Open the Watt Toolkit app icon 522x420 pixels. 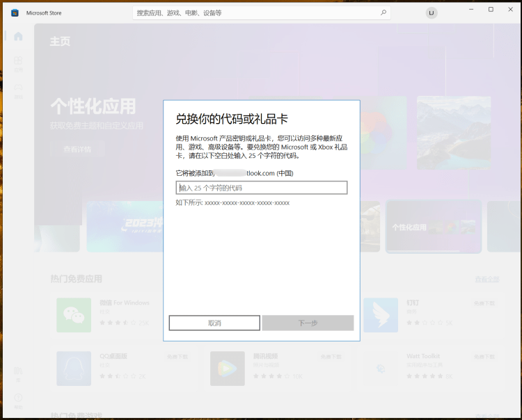tap(381, 369)
